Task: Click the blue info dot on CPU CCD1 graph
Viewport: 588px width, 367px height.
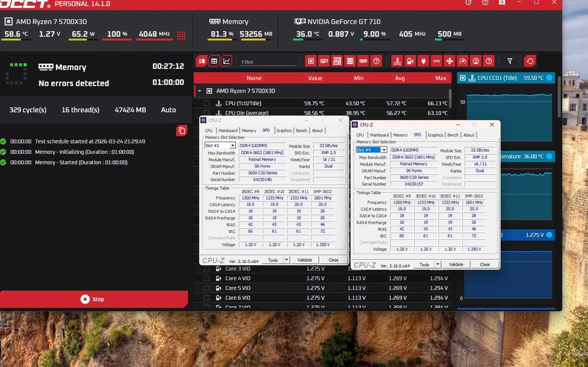Action: point(549,78)
